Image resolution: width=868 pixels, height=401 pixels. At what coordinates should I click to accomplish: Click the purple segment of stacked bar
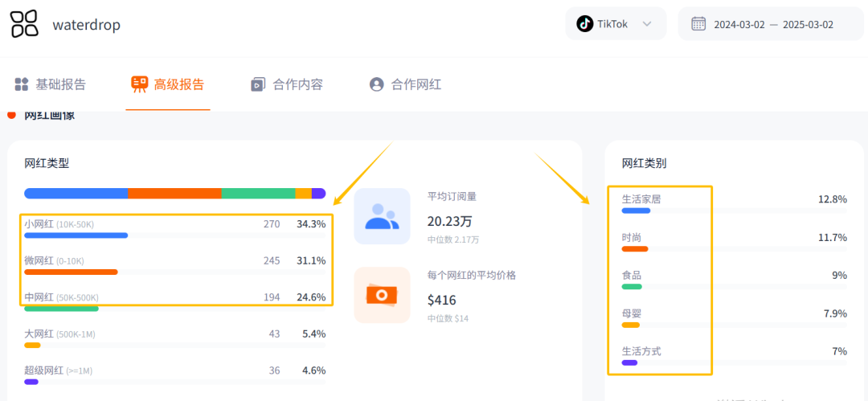[x=319, y=194]
